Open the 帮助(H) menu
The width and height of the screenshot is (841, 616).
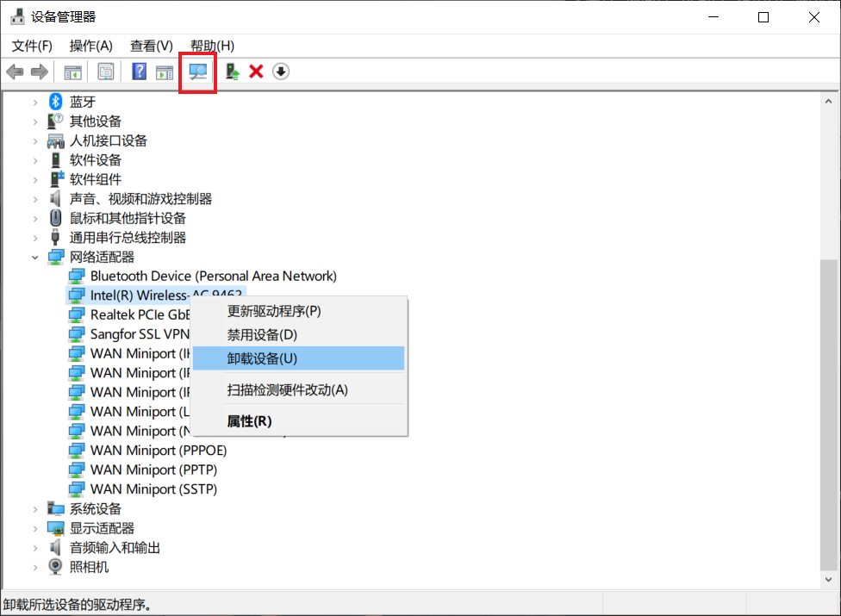212,47
